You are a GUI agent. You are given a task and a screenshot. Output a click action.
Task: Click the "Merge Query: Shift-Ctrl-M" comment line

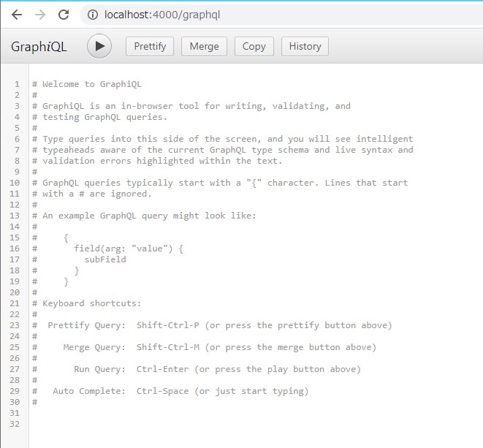point(204,347)
